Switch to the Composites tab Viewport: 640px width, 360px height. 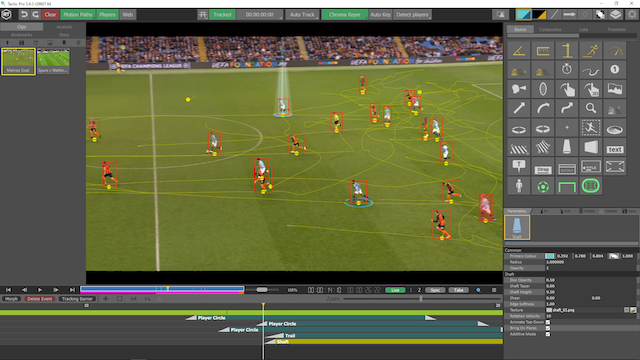550,29
